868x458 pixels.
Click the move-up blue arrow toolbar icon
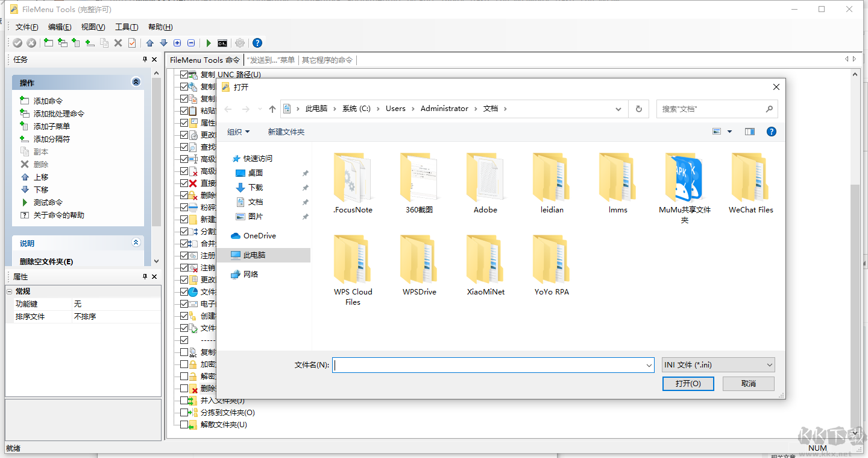pyautogui.click(x=149, y=43)
